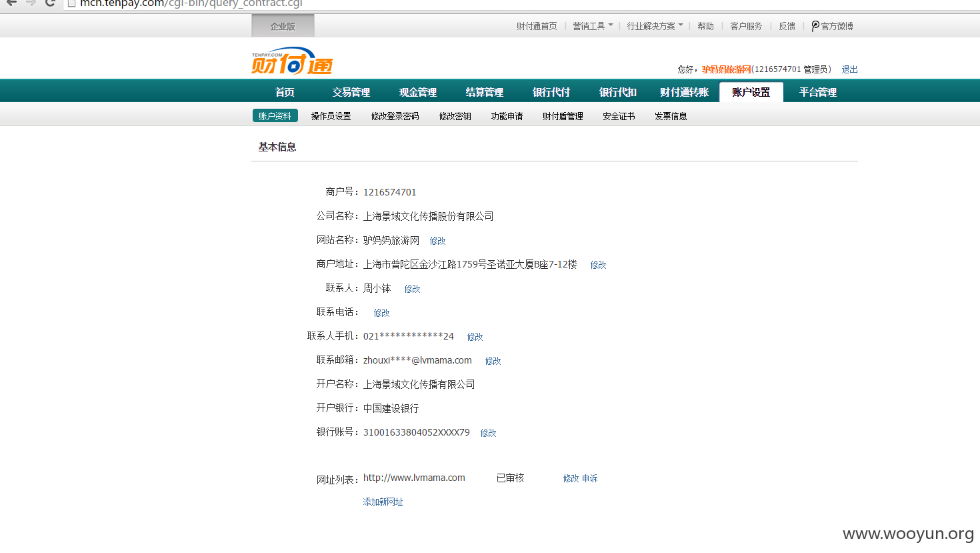Click the masked phone 021************24

click(408, 336)
